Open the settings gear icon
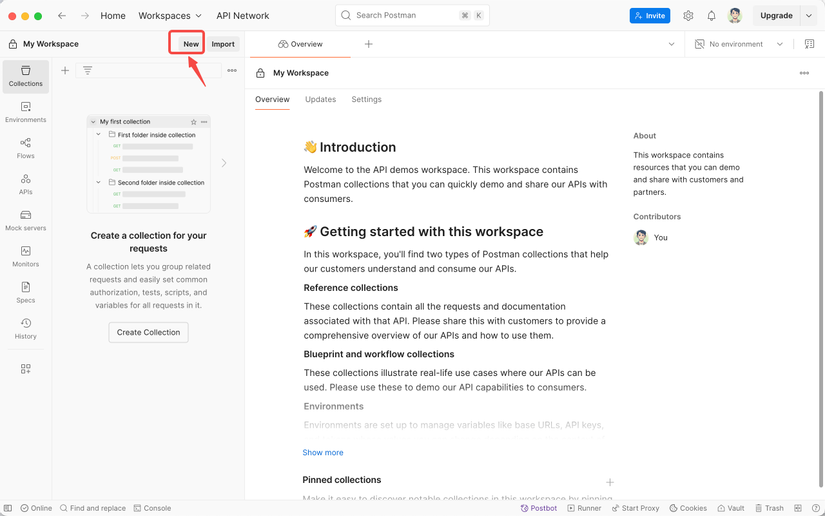The width and height of the screenshot is (825, 516). point(688,16)
